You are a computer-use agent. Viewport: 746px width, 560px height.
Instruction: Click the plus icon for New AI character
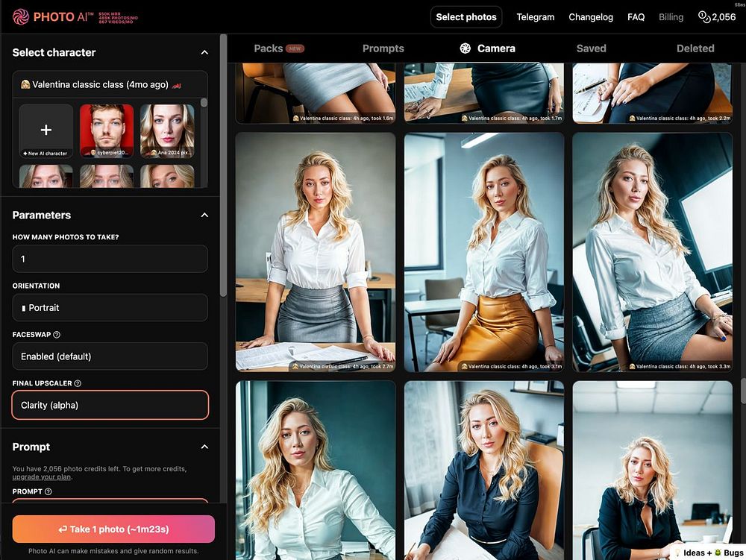[x=46, y=130]
